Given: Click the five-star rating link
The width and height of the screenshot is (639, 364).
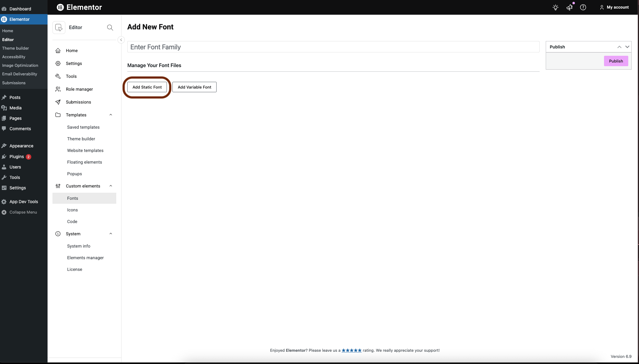Looking at the screenshot, I should click(x=352, y=350).
